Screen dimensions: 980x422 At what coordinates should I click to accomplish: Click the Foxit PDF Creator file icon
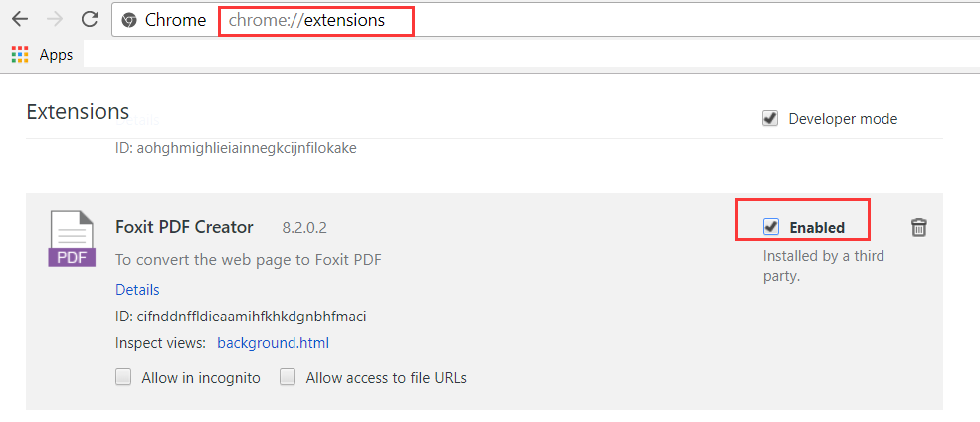pos(72,239)
